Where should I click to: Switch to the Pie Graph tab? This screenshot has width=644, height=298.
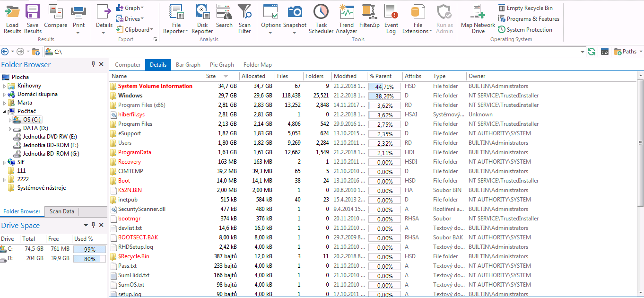tap(222, 65)
